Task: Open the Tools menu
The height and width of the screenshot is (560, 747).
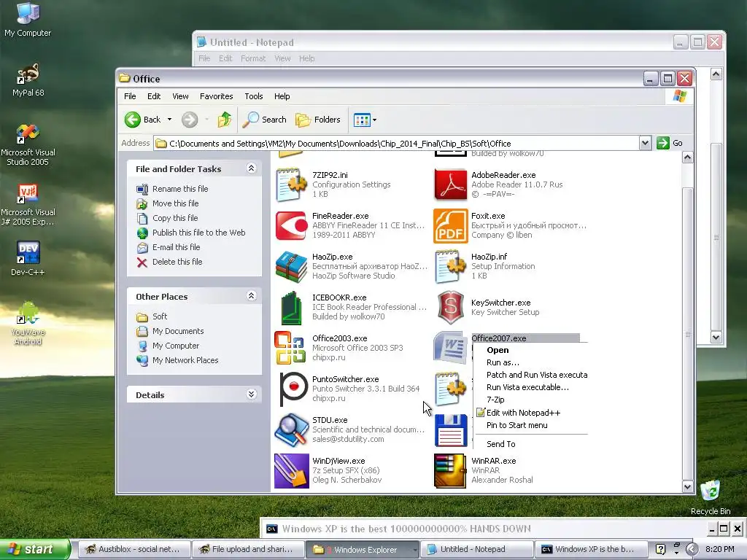Action: (253, 96)
